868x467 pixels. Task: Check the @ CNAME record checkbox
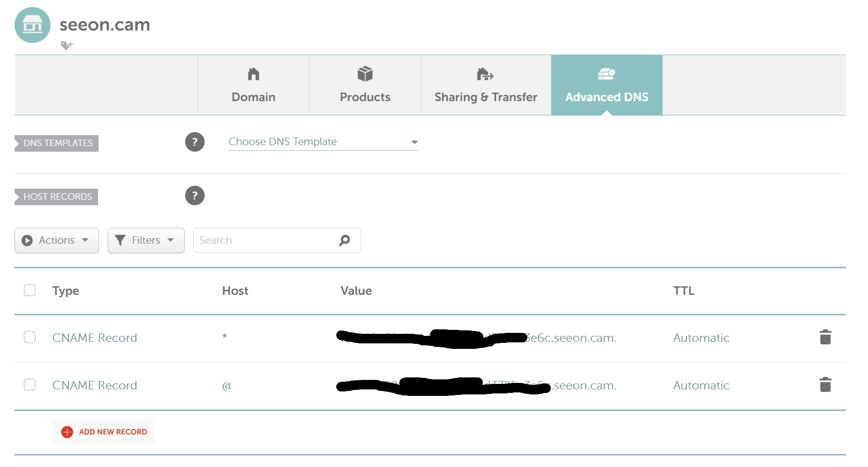30,385
